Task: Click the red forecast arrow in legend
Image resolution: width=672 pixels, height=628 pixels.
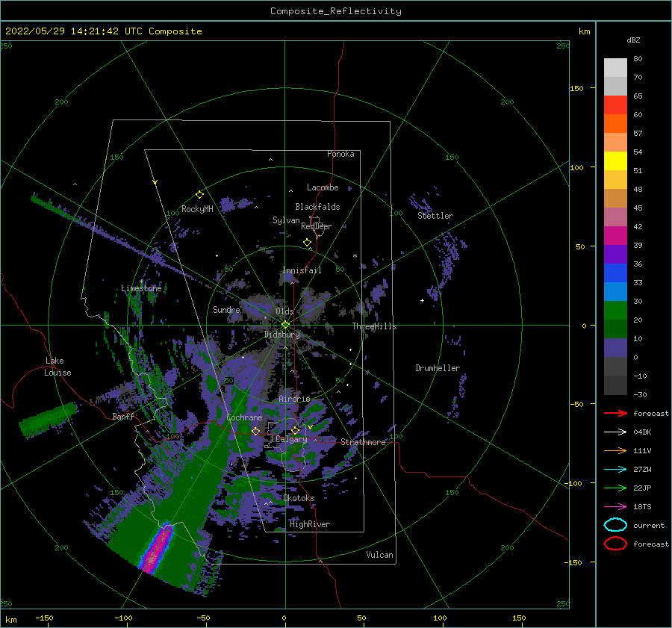Action: click(615, 413)
